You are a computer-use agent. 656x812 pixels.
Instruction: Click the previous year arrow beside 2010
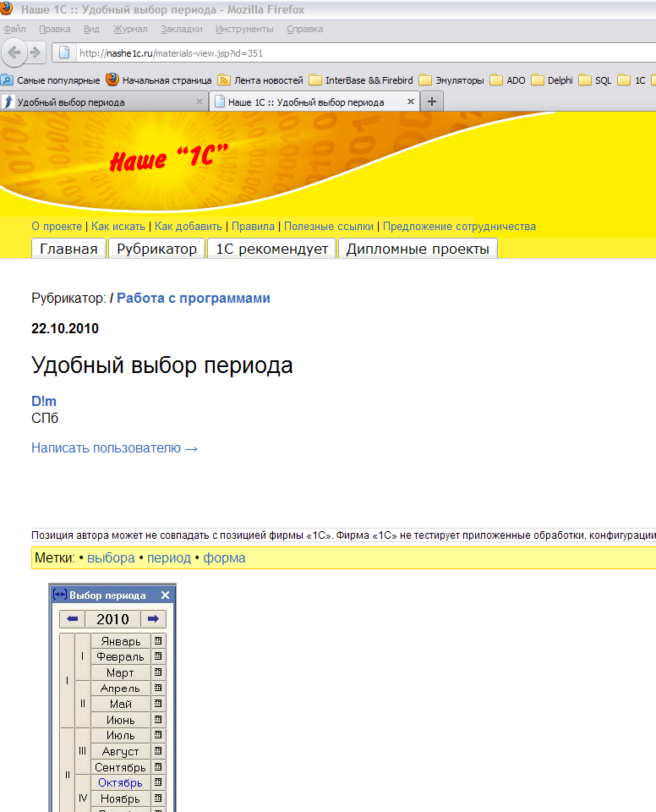pos(73,619)
